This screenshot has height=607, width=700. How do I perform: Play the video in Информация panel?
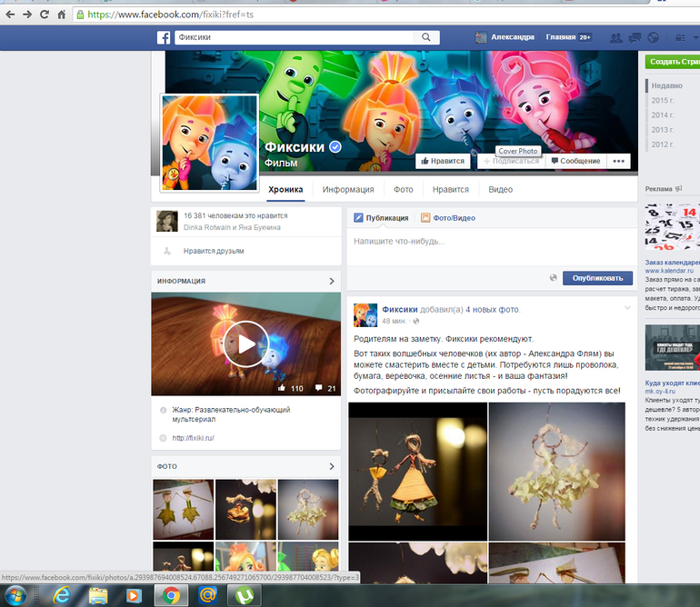[245, 344]
